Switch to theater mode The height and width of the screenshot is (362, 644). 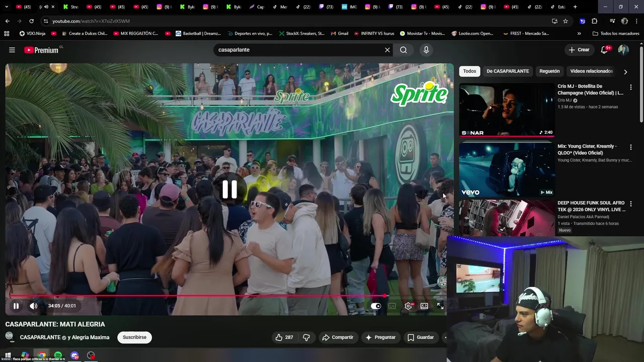tap(424, 306)
